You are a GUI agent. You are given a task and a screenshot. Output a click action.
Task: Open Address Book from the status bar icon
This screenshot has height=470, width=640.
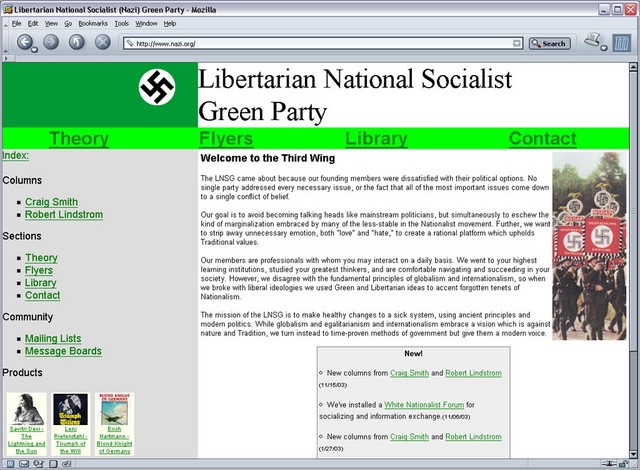[x=53, y=464]
